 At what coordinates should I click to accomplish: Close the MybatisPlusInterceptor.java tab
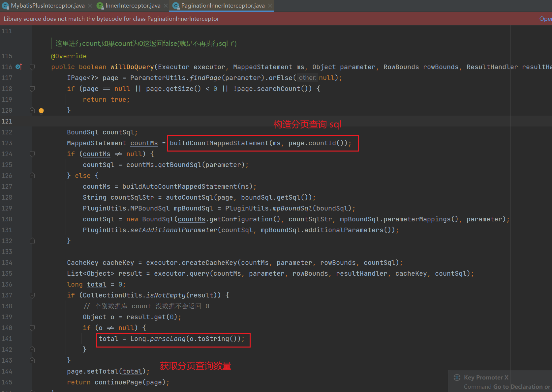coord(90,6)
